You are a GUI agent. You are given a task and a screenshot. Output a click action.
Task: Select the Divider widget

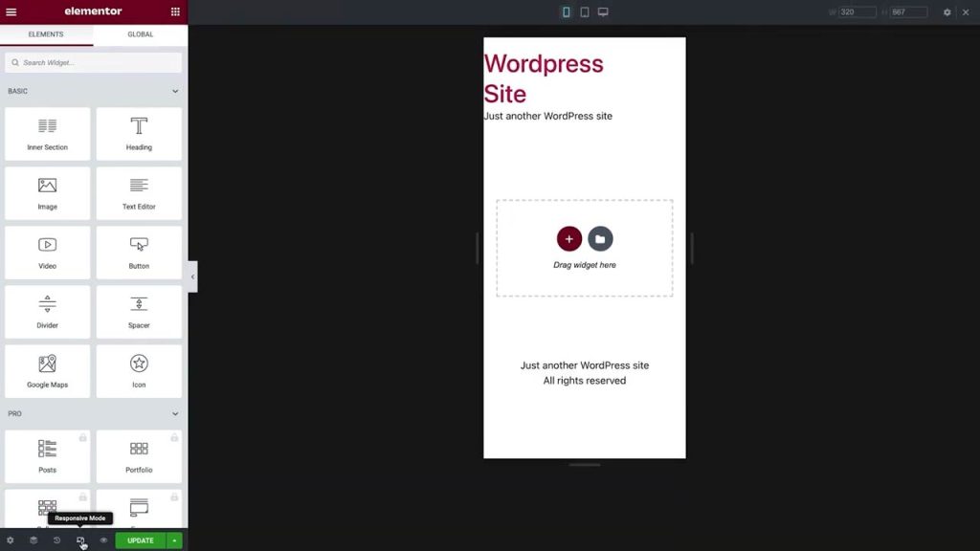(48, 312)
